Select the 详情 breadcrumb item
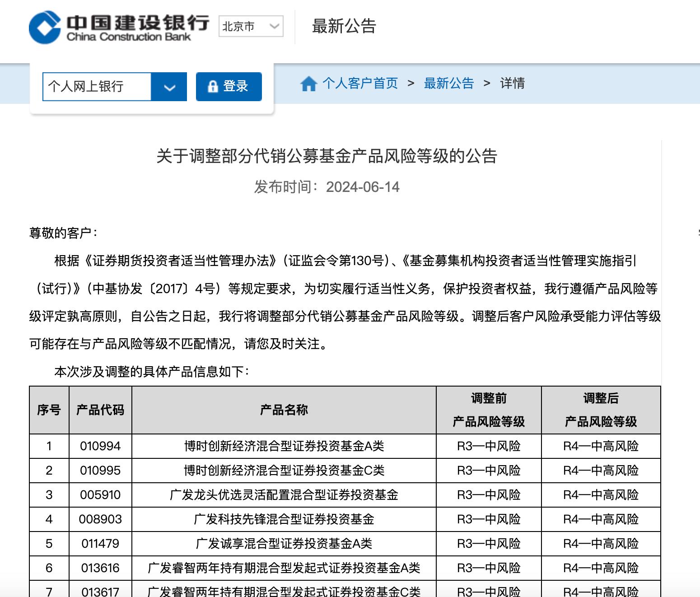This screenshot has height=597, width=700. point(512,84)
